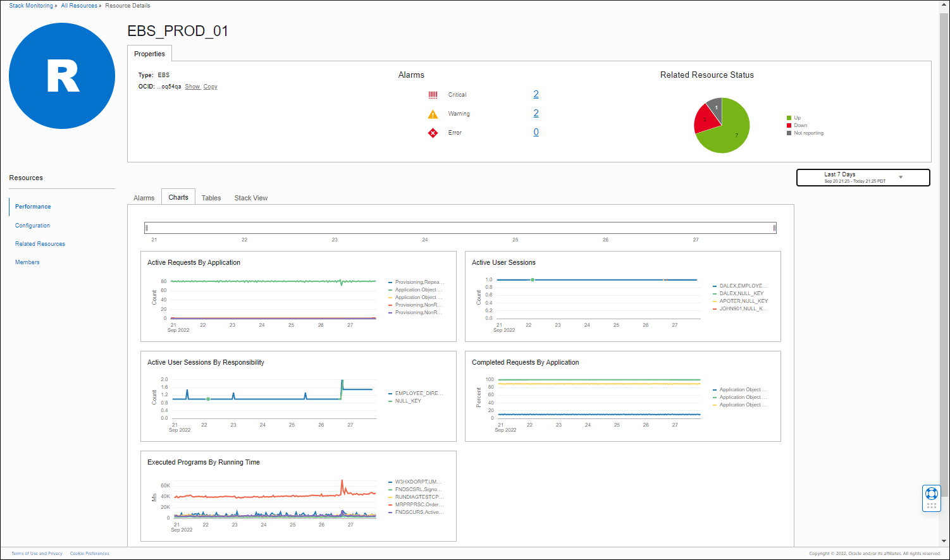Go to Configuration in the Resources sidebar
The width and height of the screenshot is (950, 560).
pos(32,225)
